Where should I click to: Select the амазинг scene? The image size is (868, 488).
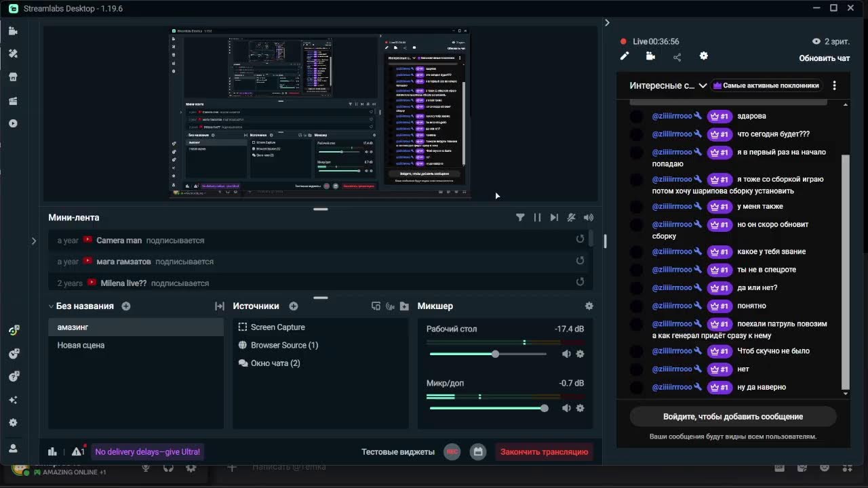[136, 327]
